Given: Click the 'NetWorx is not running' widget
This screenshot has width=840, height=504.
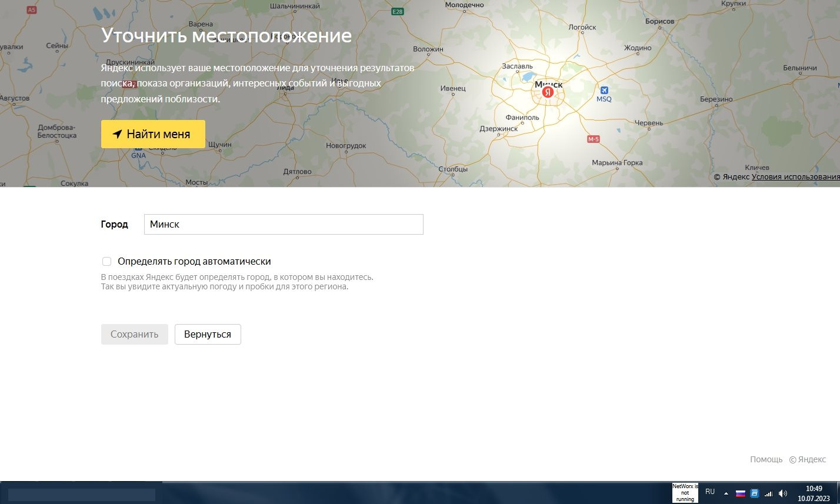Looking at the screenshot, I should tap(685, 493).
